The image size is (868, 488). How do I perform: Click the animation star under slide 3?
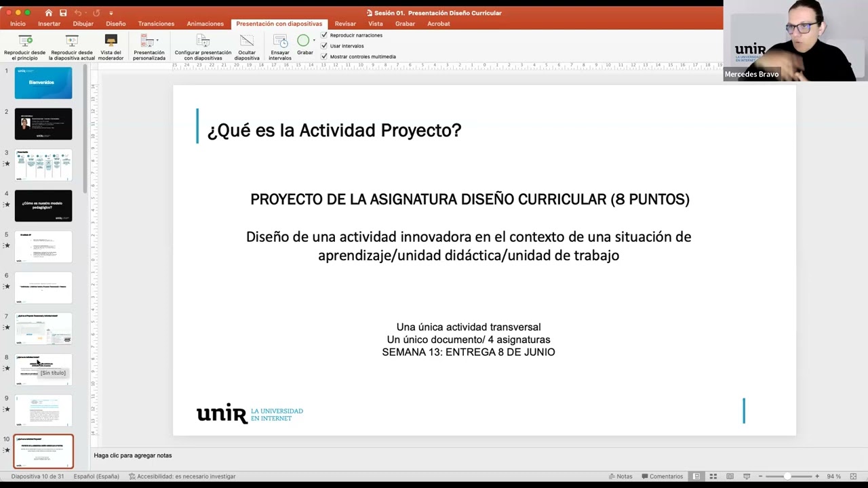tap(7, 163)
